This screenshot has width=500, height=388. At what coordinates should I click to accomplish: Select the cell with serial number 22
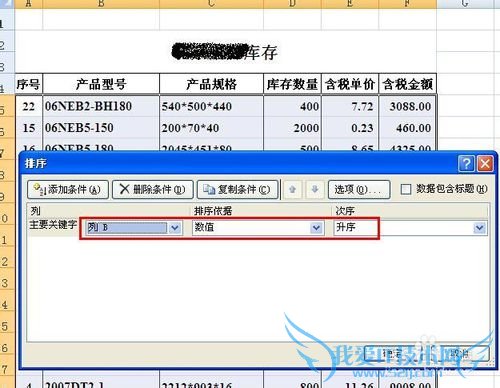pyautogui.click(x=29, y=106)
